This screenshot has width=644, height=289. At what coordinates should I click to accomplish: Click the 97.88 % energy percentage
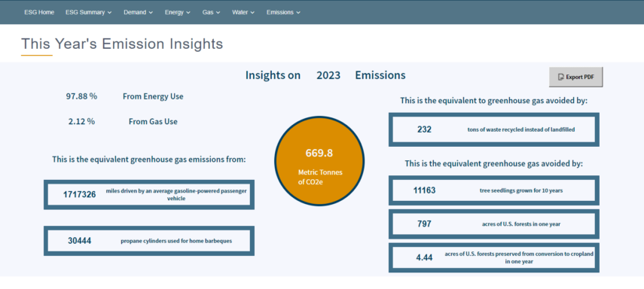click(82, 96)
